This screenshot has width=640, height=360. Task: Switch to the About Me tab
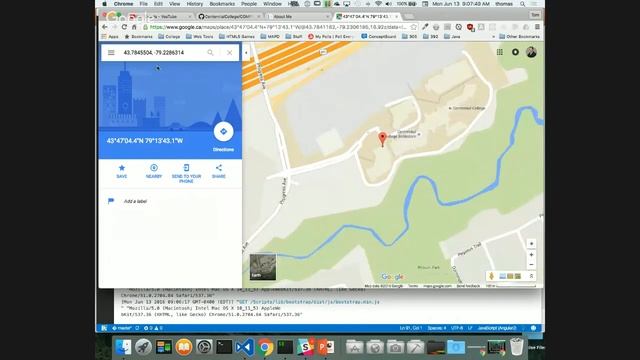tap(298, 16)
